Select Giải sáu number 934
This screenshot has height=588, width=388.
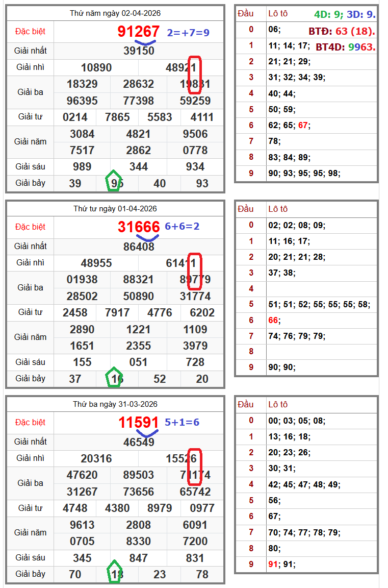click(195, 167)
